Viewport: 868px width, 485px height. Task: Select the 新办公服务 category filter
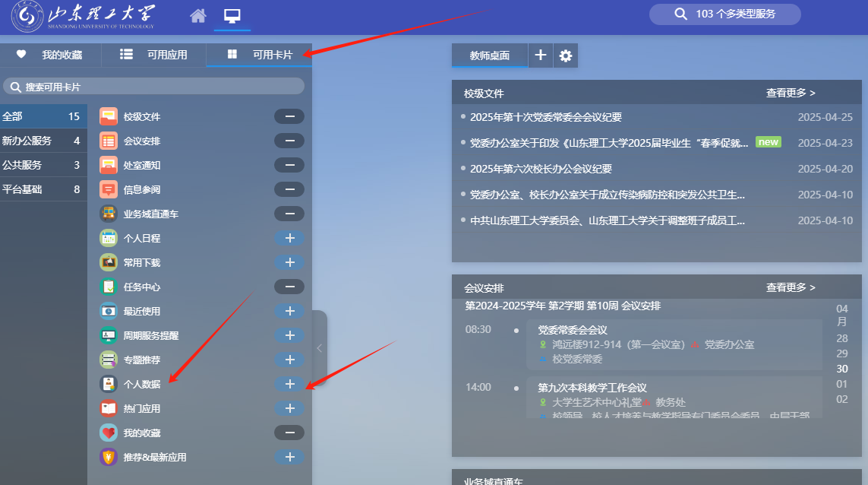pyautogui.click(x=27, y=141)
